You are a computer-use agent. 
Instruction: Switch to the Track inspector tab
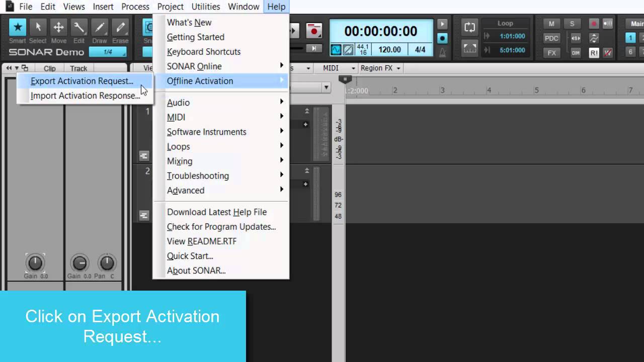tap(78, 68)
